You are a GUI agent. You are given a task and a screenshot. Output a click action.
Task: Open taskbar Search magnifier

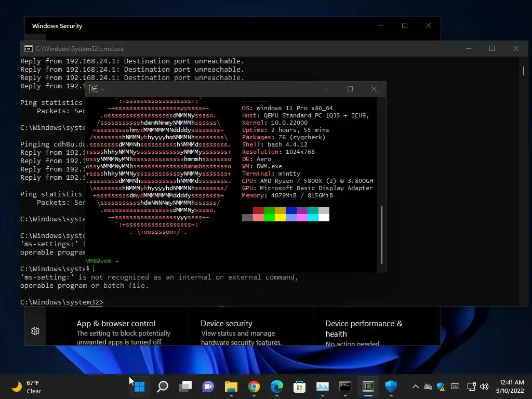click(x=163, y=386)
